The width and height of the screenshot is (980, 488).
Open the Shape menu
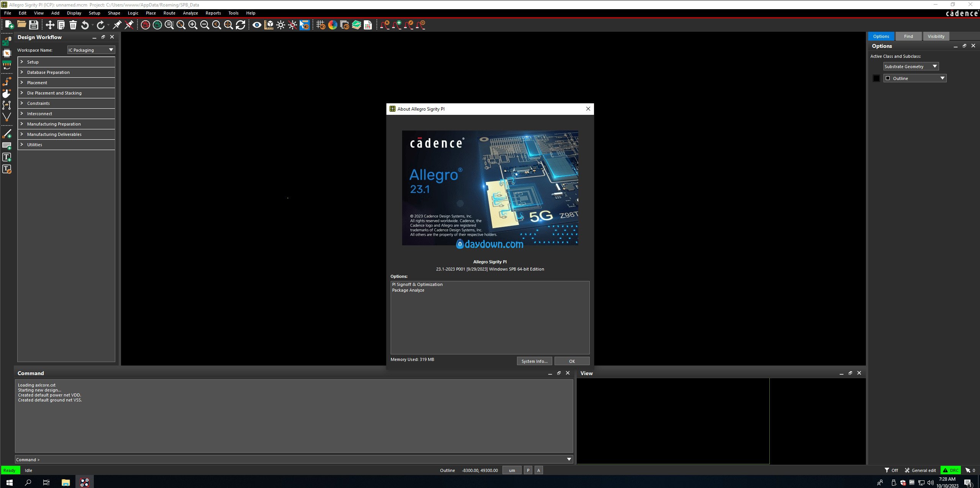[x=114, y=13]
